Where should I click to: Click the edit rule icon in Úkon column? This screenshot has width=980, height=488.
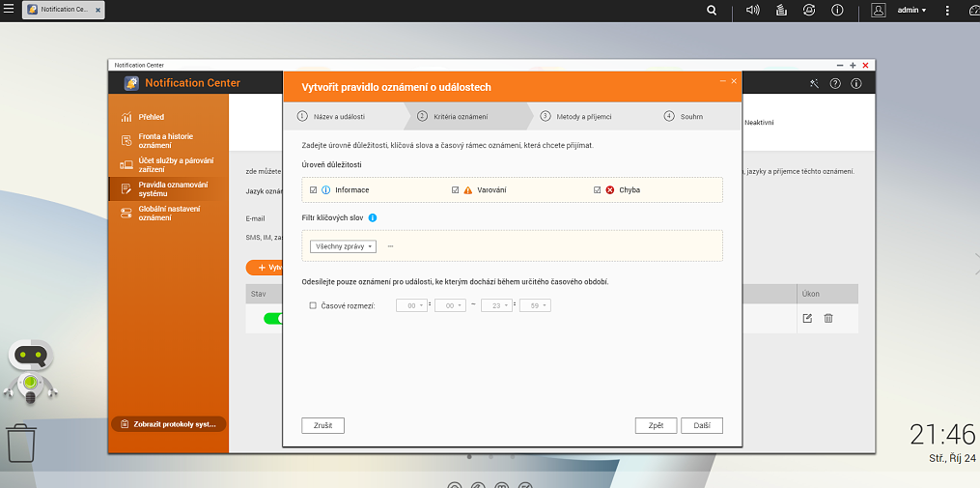click(807, 319)
